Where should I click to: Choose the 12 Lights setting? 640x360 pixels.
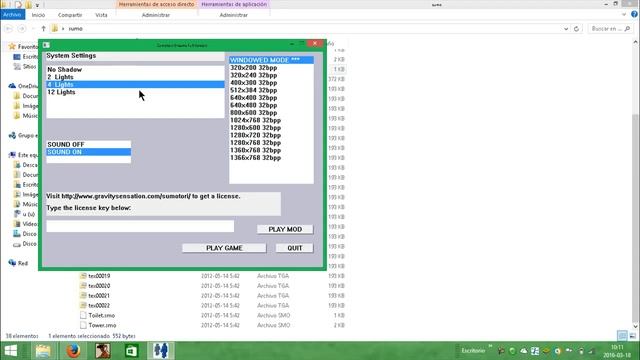point(135,92)
